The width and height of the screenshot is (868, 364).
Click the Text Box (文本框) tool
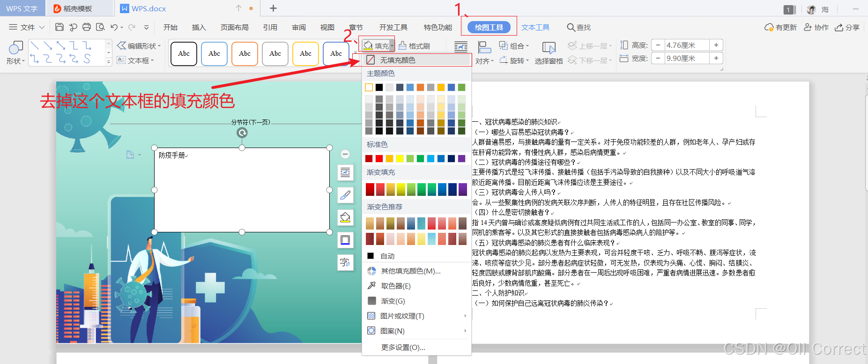click(x=135, y=60)
